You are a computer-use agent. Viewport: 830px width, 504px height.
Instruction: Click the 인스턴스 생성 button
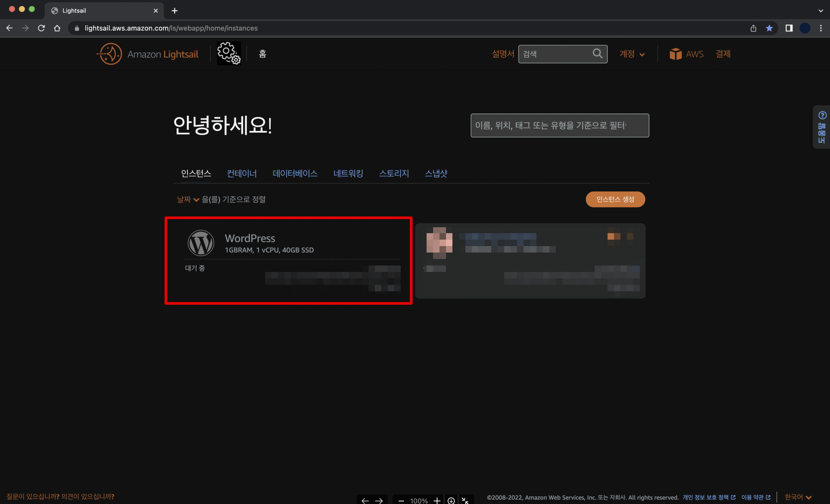[x=615, y=199]
